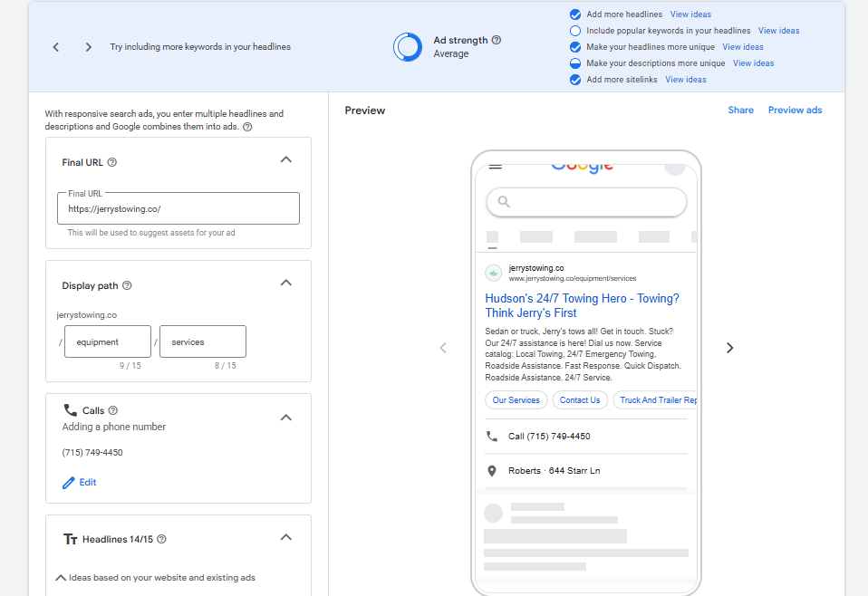Open Preview ads link
868x596 pixels.
click(795, 111)
